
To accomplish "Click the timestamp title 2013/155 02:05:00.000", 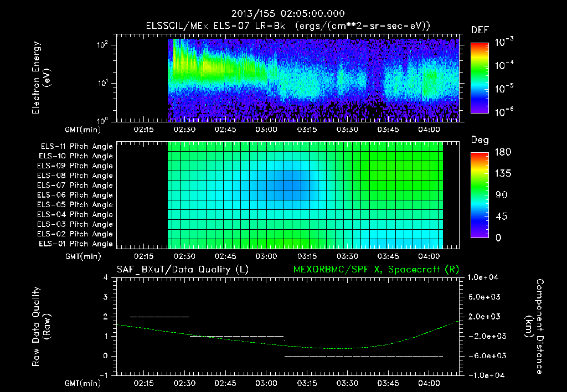I will pos(288,14).
